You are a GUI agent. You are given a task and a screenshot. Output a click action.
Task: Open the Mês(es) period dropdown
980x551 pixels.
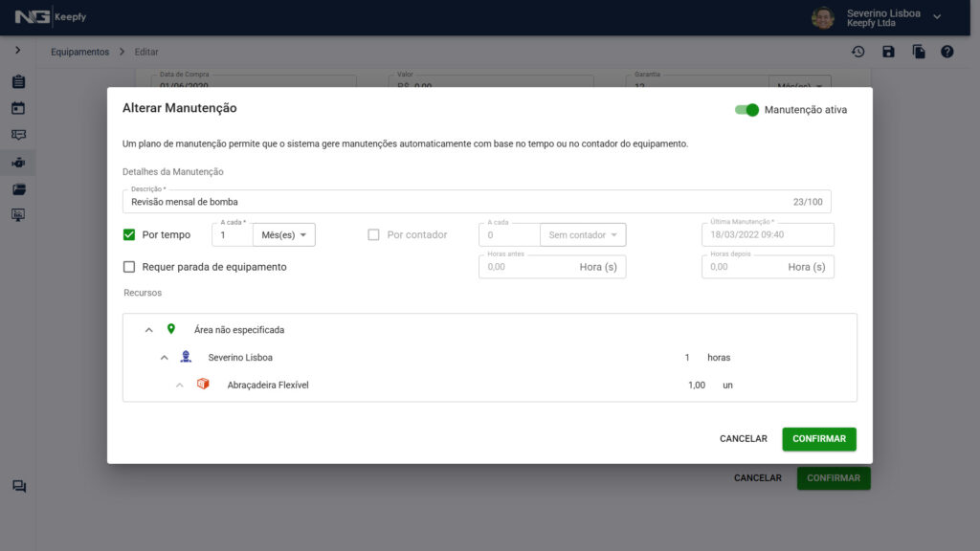tap(283, 234)
